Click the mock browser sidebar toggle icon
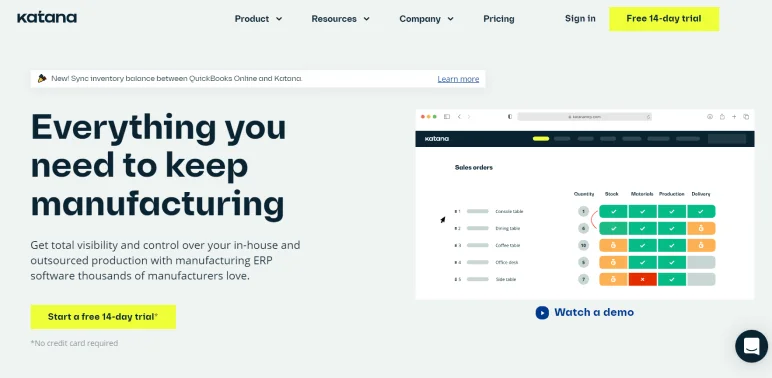Viewport: 772px width, 378px height. tap(447, 117)
